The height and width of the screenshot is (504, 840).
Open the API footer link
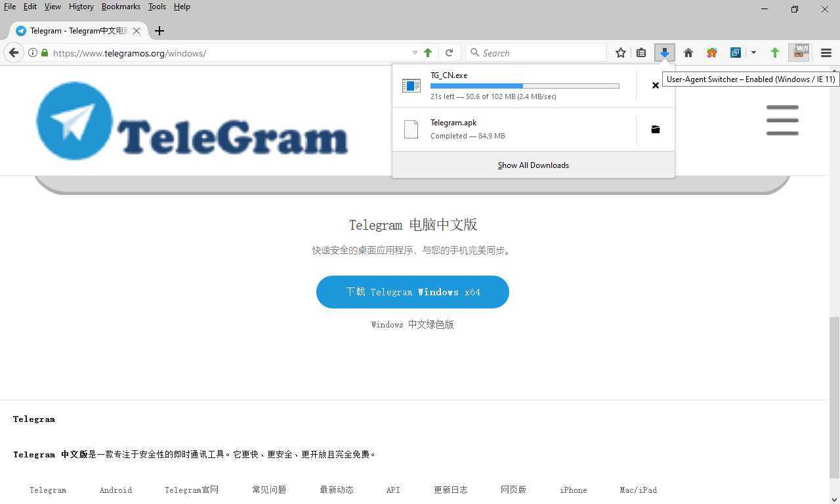pos(393,490)
